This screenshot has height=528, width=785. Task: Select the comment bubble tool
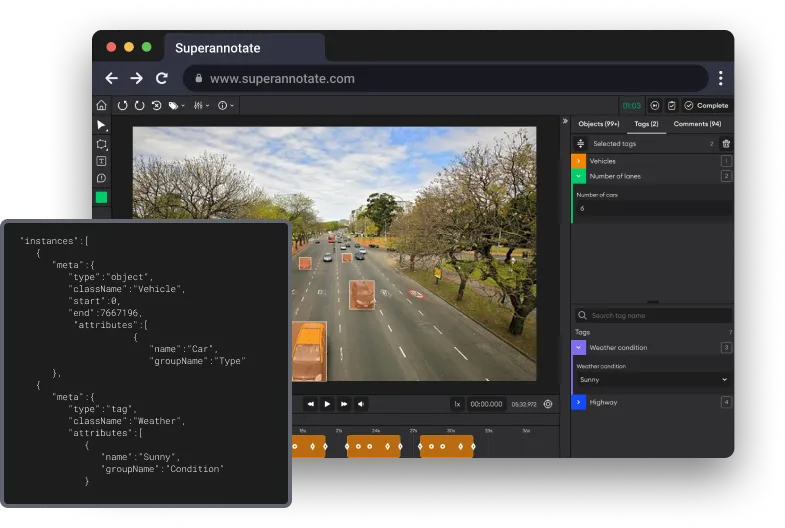(101, 178)
